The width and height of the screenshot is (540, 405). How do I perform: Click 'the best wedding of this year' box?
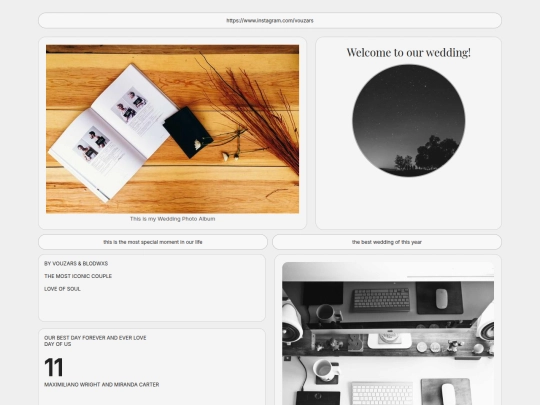(387, 242)
